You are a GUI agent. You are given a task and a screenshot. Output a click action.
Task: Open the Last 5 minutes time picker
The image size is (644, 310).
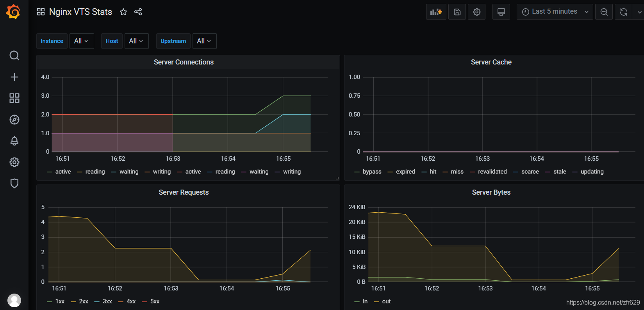point(555,12)
